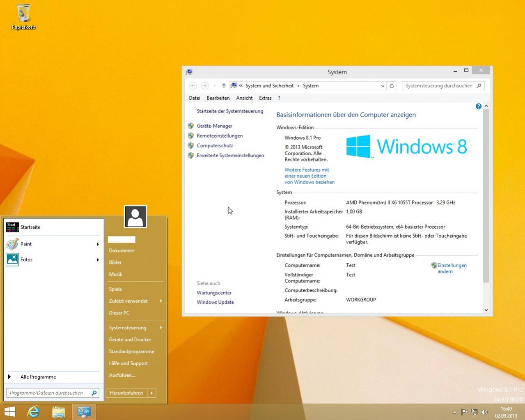This screenshot has height=420, width=525.
Task: Open the Ansicht menu
Action: point(244,98)
